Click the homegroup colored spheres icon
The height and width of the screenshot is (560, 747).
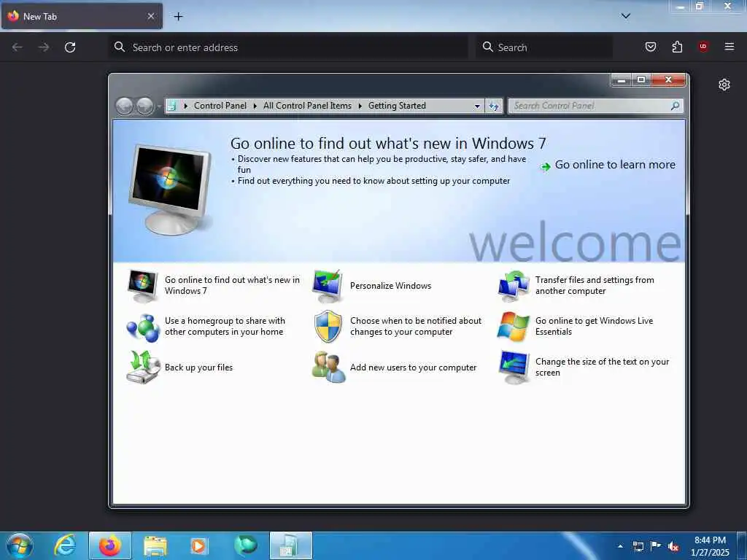(x=143, y=327)
